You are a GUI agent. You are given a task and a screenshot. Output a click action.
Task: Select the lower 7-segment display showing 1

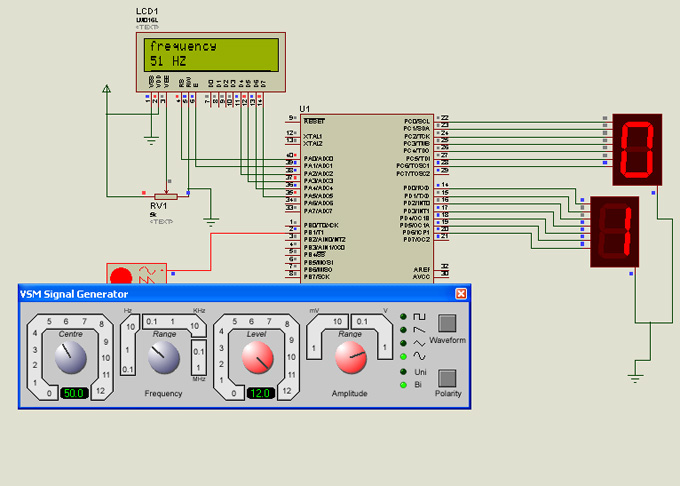click(614, 231)
